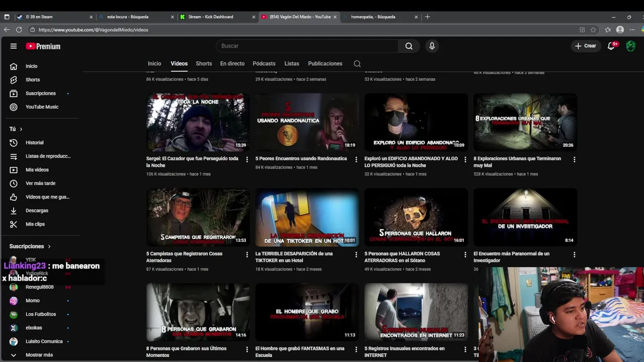Open 8 Exploraciones Urbanas thumbnail
The width and height of the screenshot is (644, 362).
(x=525, y=122)
